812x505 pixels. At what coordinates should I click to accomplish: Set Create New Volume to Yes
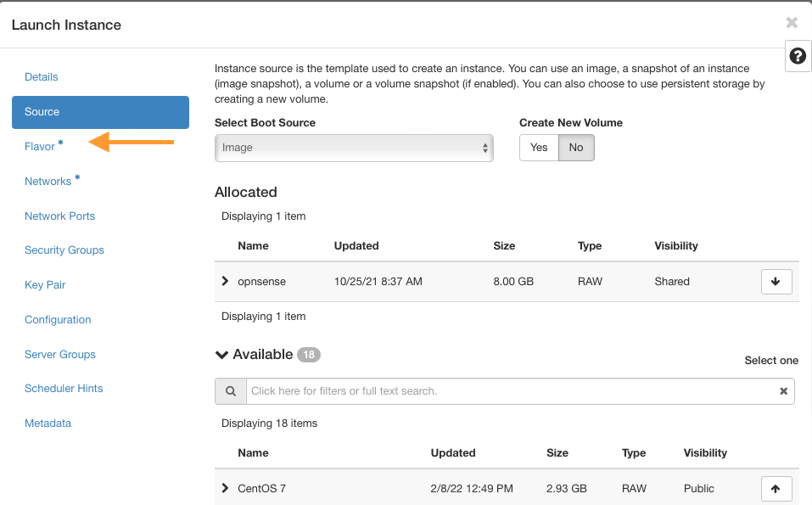coord(539,148)
